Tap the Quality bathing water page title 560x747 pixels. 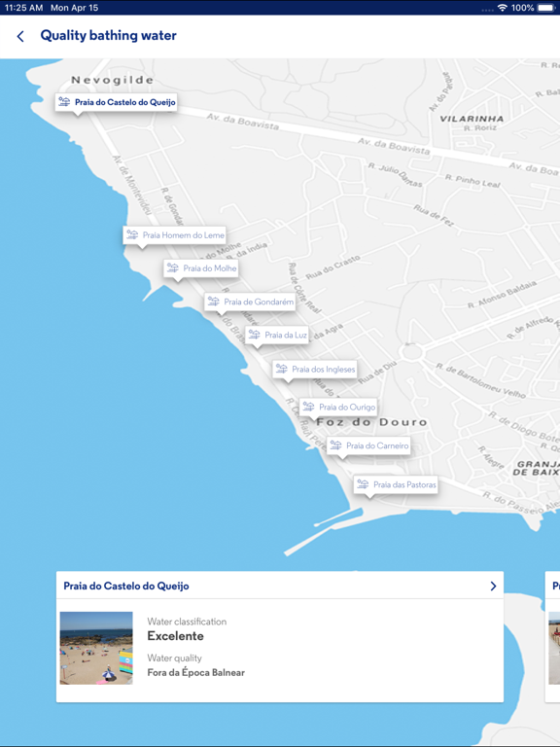(109, 35)
